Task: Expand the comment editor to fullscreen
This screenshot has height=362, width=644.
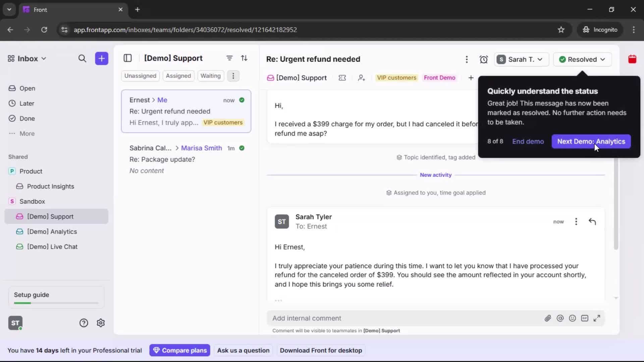Action: coord(597,318)
